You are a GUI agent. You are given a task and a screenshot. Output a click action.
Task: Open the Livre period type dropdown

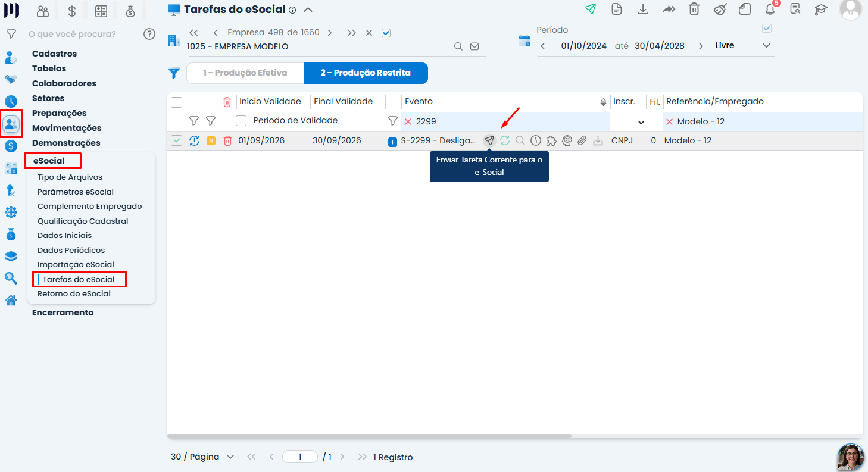tap(742, 45)
